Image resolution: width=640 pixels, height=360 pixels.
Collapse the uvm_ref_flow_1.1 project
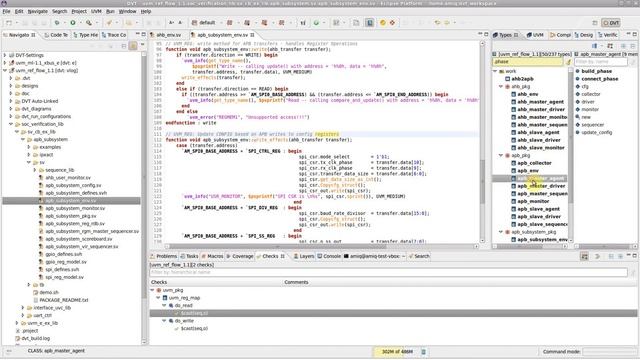tap(5, 71)
